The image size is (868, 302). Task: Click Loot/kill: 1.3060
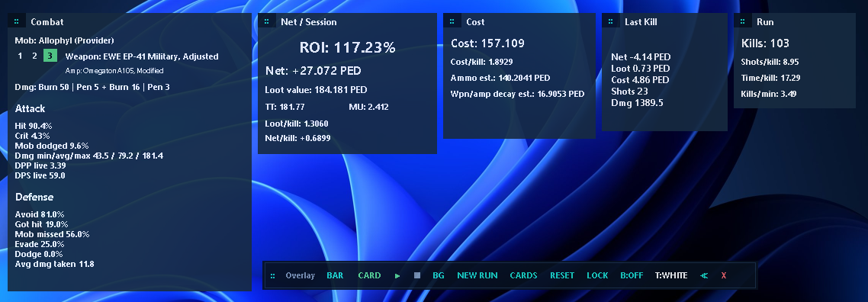[x=297, y=124]
